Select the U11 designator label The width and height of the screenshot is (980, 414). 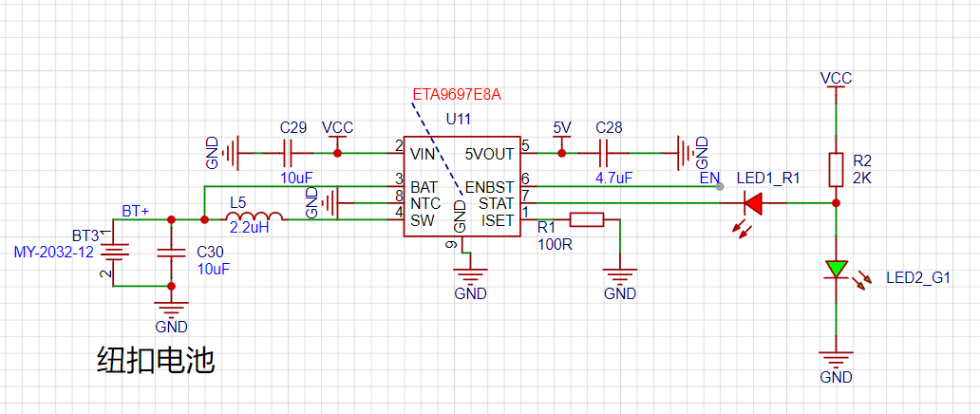tap(459, 119)
